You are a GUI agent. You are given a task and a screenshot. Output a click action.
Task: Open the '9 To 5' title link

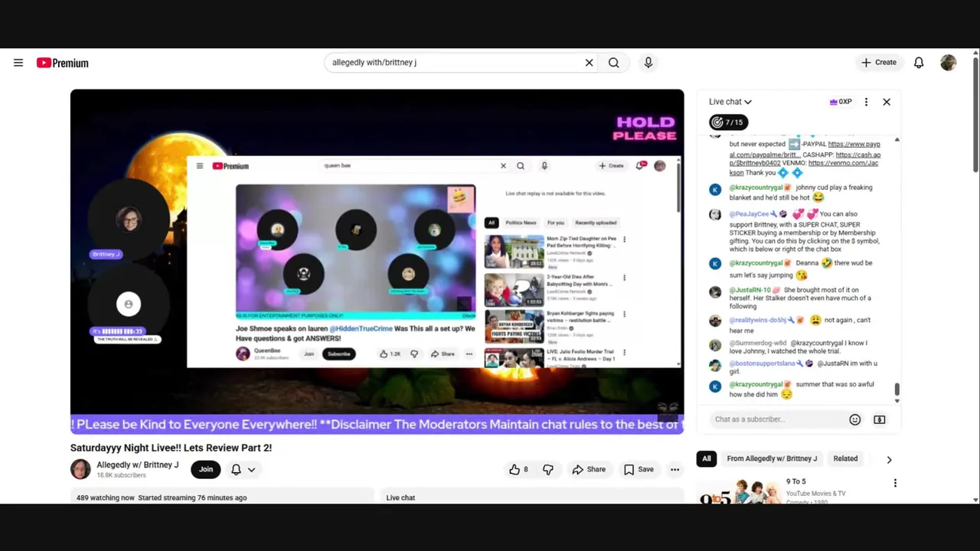(x=796, y=481)
